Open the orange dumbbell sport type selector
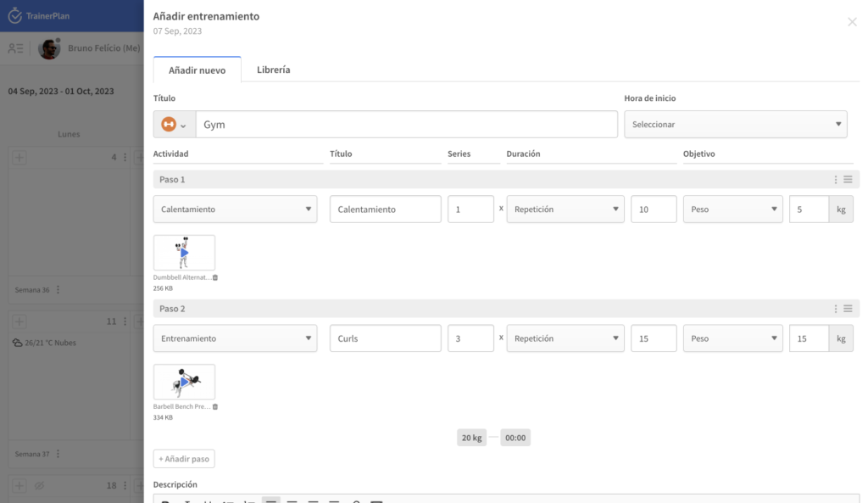Image resolution: width=868 pixels, height=503 pixels. tap(175, 125)
